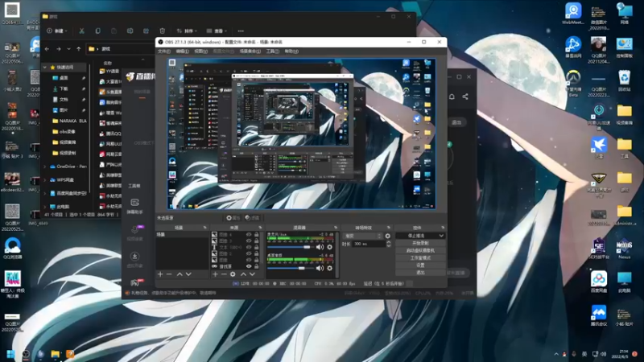Click the 启动虚拟摄像机 button in OBS
The width and height of the screenshot is (644, 362).
click(x=420, y=251)
